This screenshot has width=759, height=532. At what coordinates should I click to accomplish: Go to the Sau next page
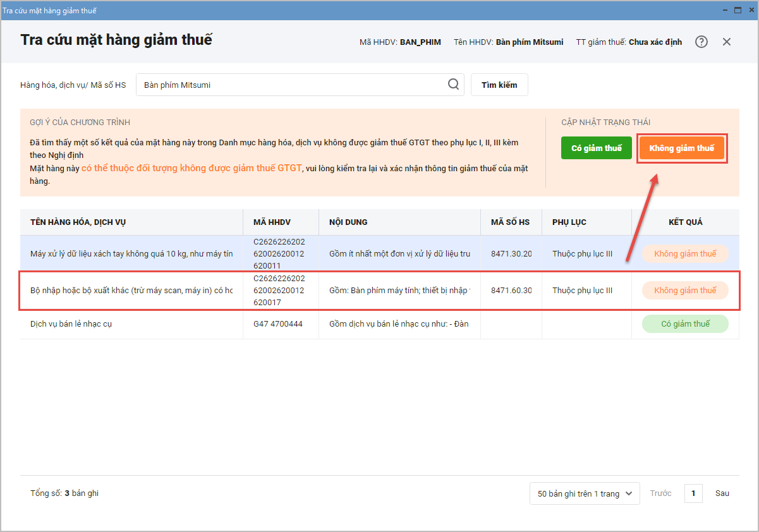click(722, 493)
